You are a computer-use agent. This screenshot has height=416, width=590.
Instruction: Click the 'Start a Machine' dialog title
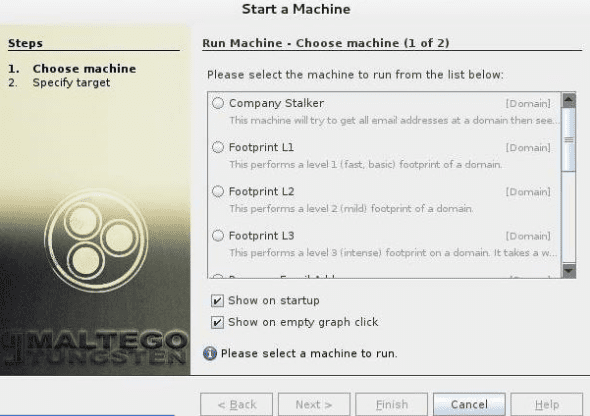[296, 9]
